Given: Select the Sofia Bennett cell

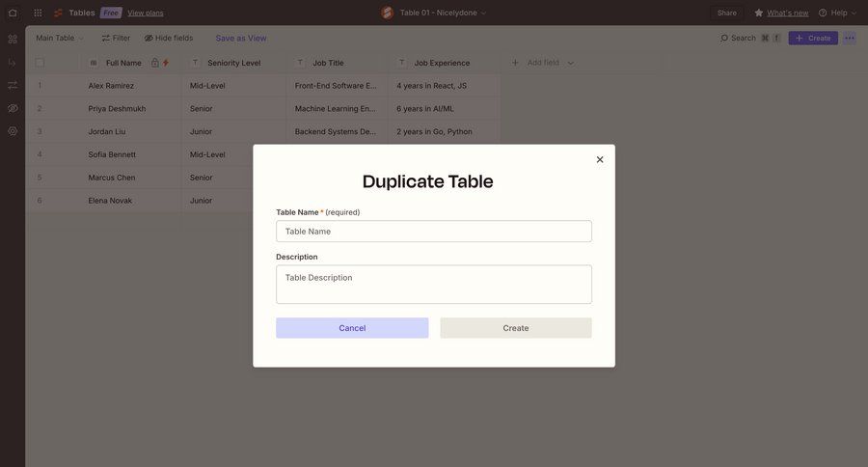Looking at the screenshot, I should click(130, 154).
